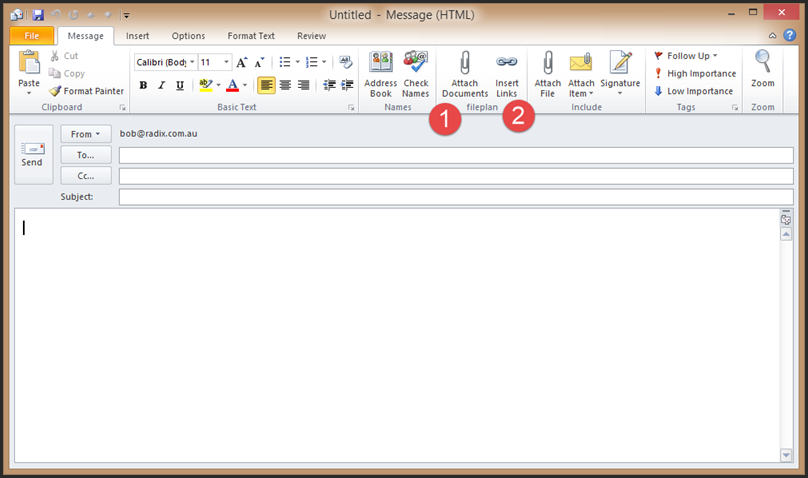Image resolution: width=808 pixels, height=478 pixels.
Task: Open Tags group dialog launcher
Action: [x=735, y=108]
